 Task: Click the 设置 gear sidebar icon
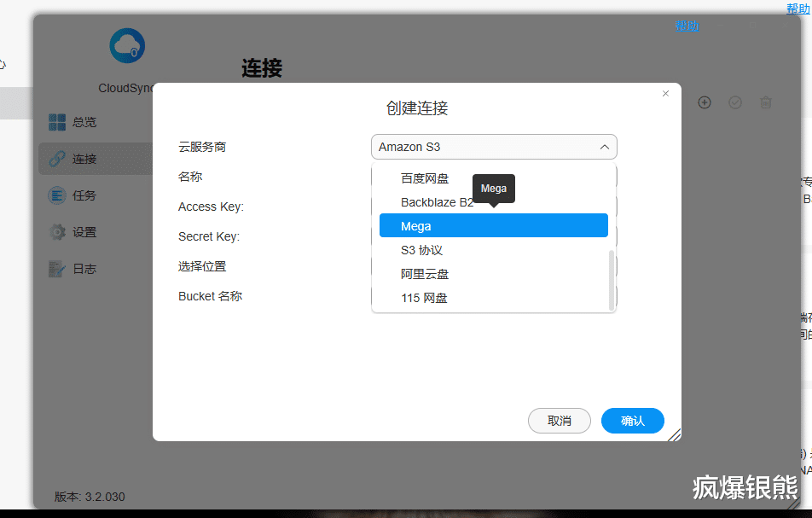click(x=57, y=232)
